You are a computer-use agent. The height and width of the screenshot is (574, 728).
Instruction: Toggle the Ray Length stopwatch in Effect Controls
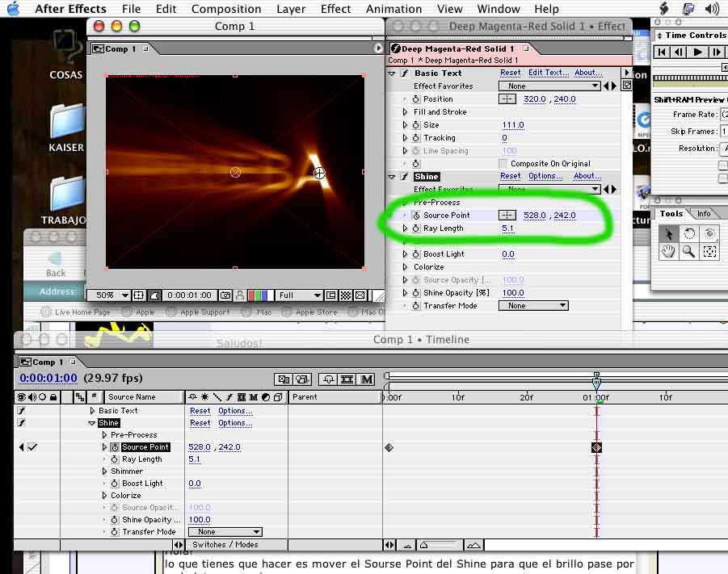416,228
